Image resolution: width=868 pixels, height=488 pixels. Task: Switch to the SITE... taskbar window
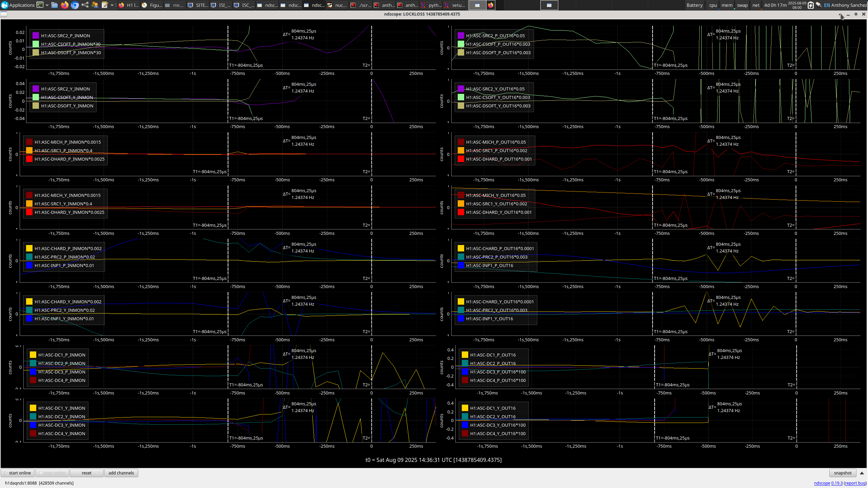(198, 5)
